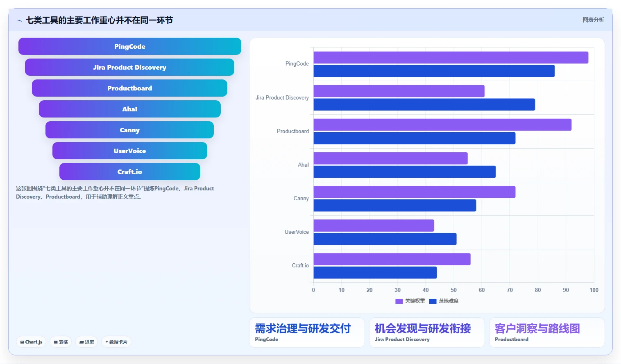The image size is (621, 364).
Task: Click the x-axis value 0
Action: [x=313, y=290]
